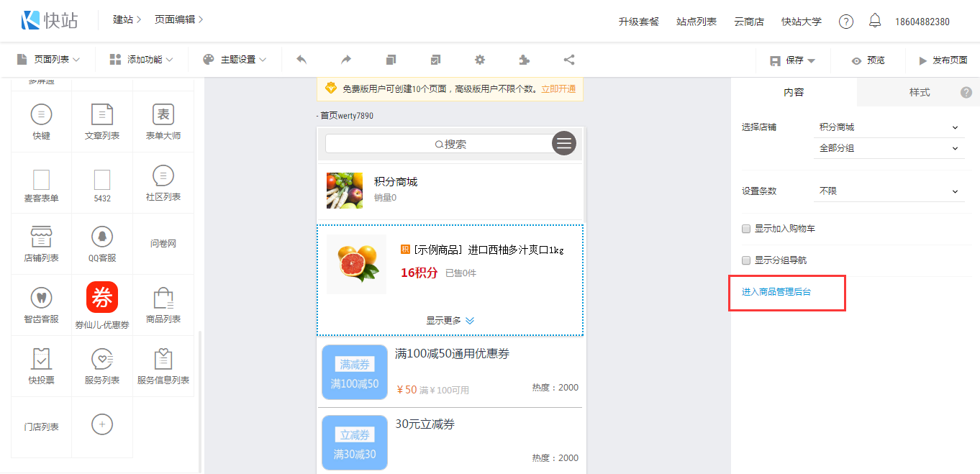The image size is (980, 474).
Task: Expand the 全部分组 group dropdown
Action: [x=889, y=149]
